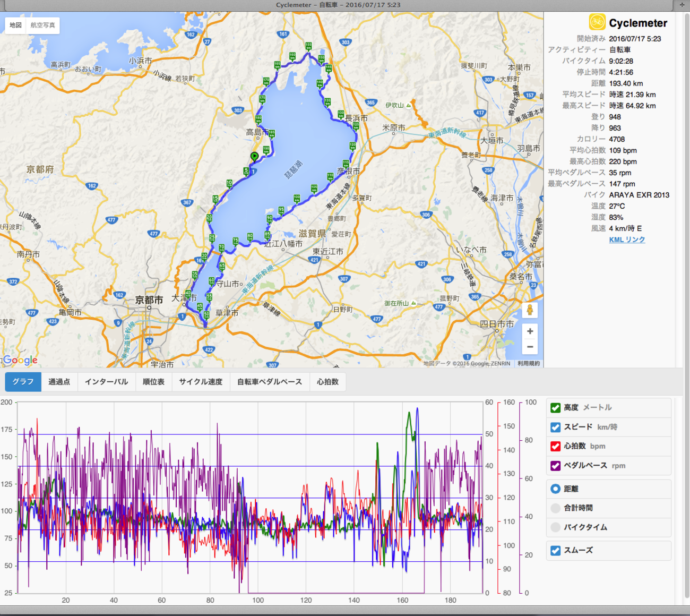This screenshot has width=690, height=616.
Task: Open the 自転車ペダルペース tab
Action: click(270, 382)
